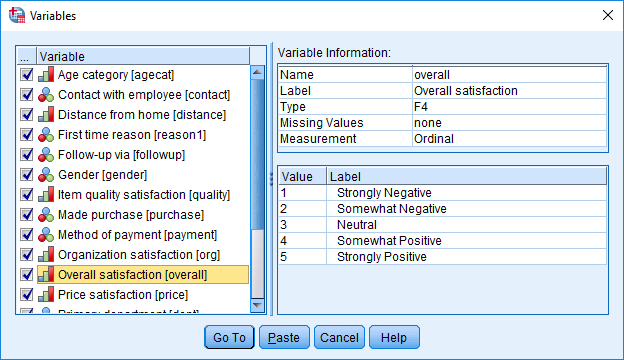
Task: Click the ordinal icon for Price satisfaction
Action: coord(46,295)
